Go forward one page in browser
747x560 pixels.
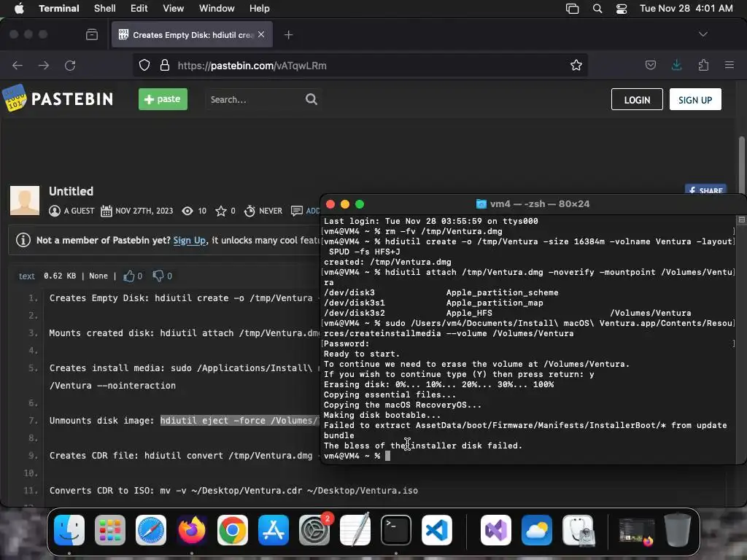[43, 65]
